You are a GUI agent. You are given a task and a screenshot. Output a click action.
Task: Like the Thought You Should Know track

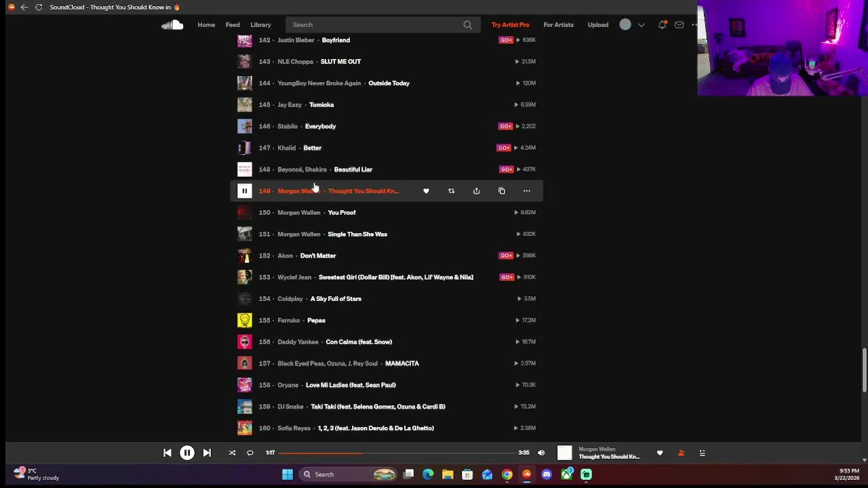tap(426, 191)
